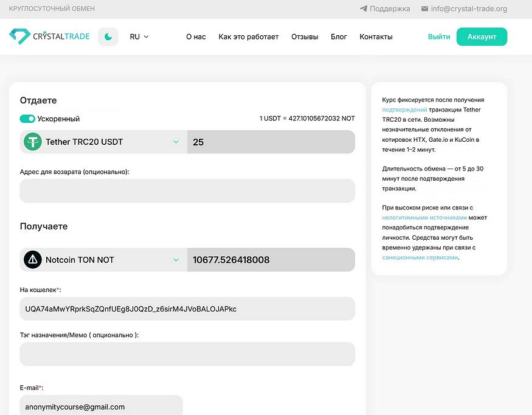Click the Получаете heading
The height and width of the screenshot is (415, 532).
(x=44, y=226)
